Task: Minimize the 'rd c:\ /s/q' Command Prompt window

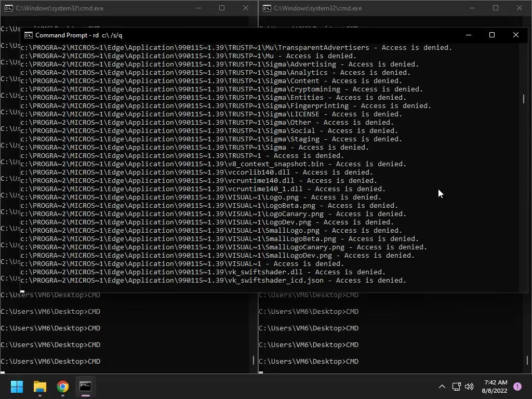Action: (469, 35)
